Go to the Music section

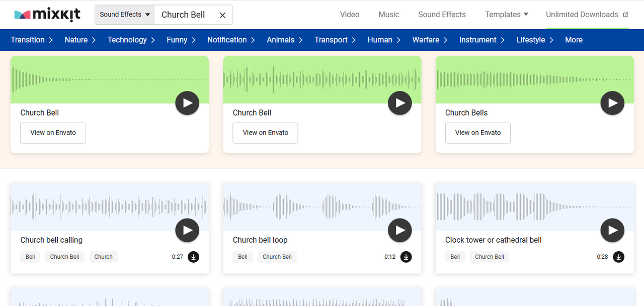click(x=389, y=15)
